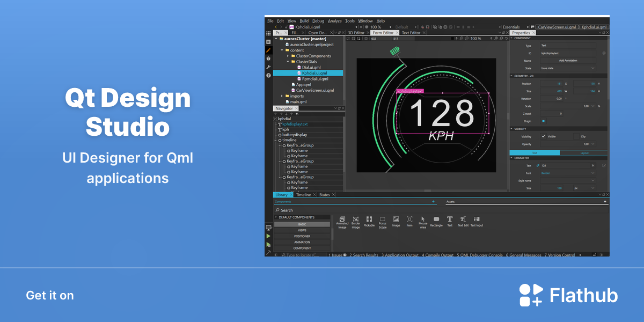644x322 pixels.
Task: Select the Image component icon
Action: pyautogui.click(x=396, y=219)
